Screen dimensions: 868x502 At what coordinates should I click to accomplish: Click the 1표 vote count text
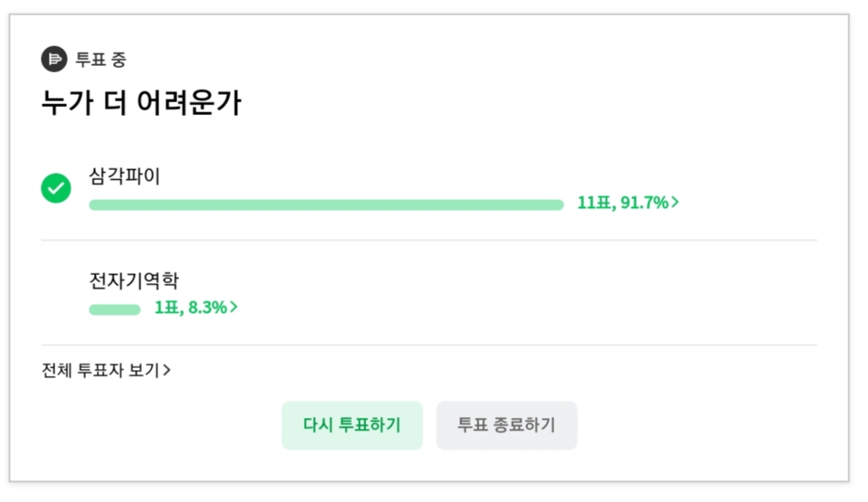click(x=168, y=307)
